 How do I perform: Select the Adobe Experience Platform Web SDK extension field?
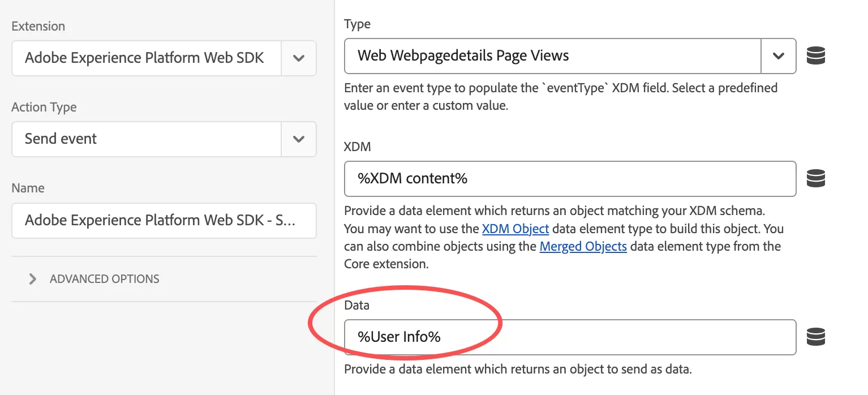pos(147,58)
